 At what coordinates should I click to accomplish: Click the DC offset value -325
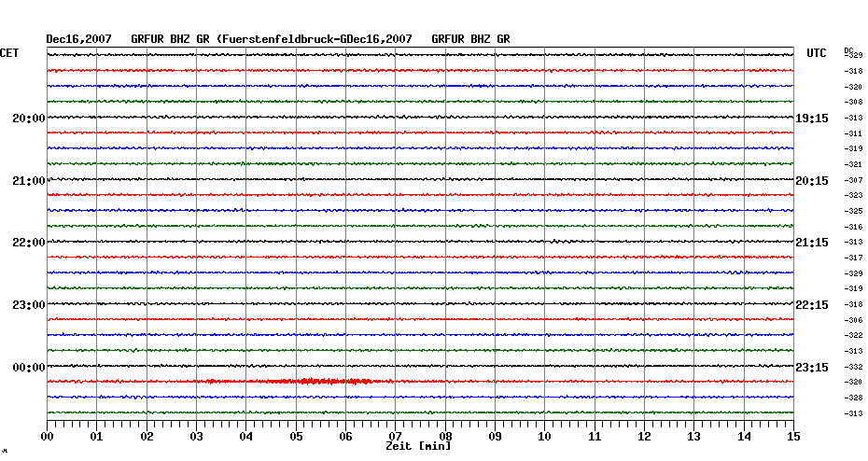pos(854,212)
